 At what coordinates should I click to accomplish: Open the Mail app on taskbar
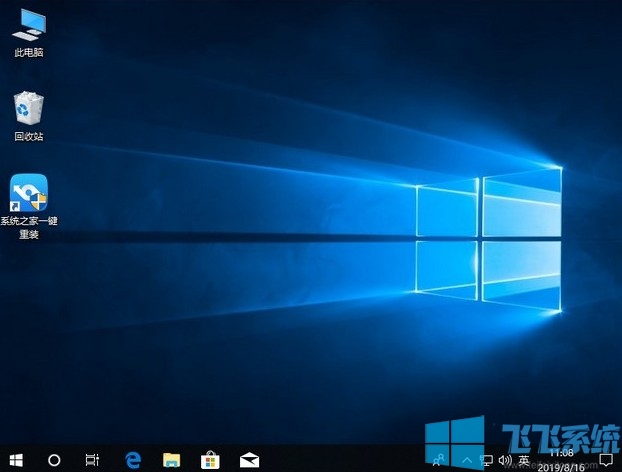point(250,460)
